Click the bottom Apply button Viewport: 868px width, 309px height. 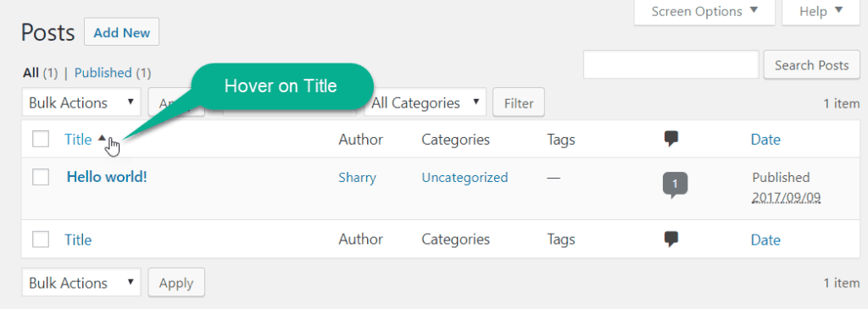176,283
